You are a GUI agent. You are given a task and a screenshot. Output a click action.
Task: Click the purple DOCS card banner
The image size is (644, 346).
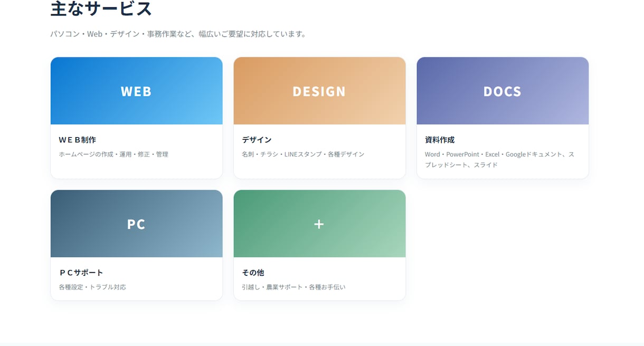[503, 91]
